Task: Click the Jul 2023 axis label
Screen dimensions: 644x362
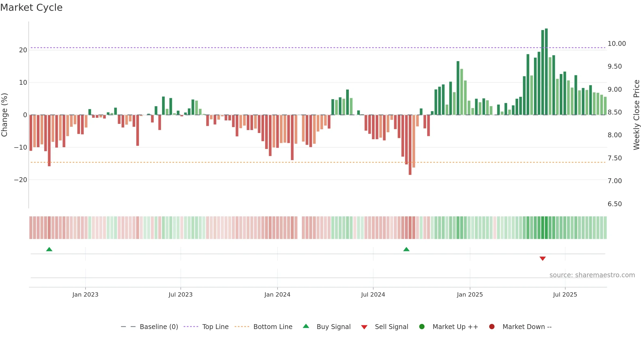Action: [x=181, y=295]
